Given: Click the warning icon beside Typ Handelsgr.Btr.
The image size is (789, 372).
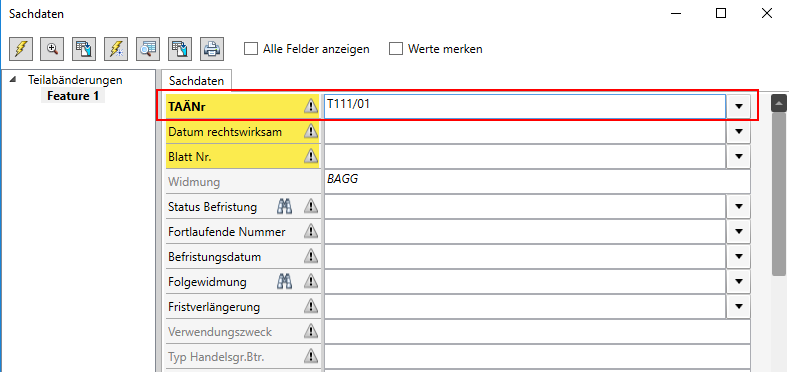Looking at the screenshot, I should [x=311, y=357].
